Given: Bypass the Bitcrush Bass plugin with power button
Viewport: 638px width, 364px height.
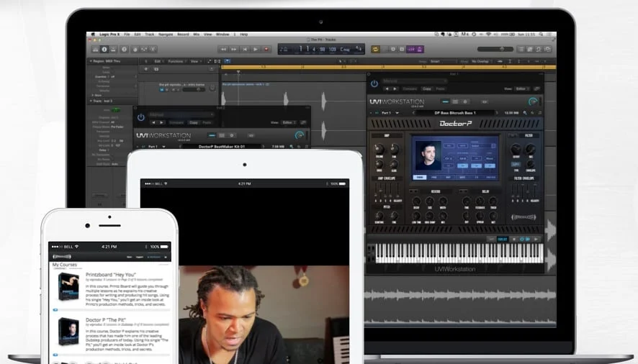Looking at the screenshot, I should click(x=374, y=83).
